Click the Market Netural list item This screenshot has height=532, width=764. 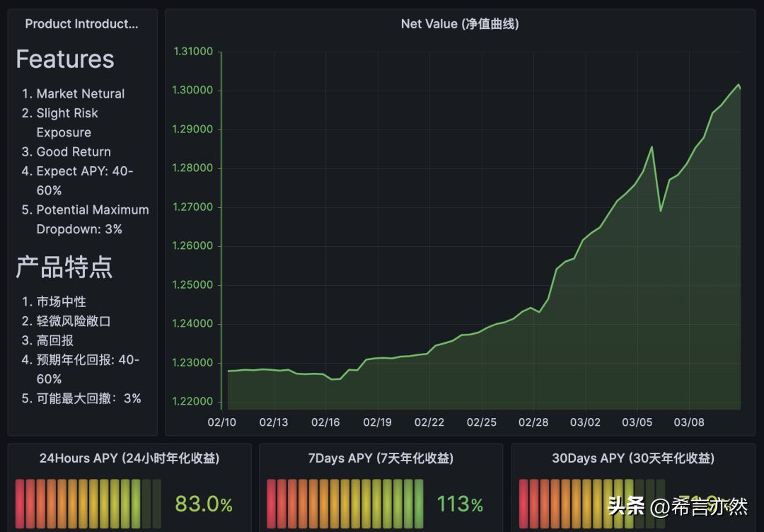tap(80, 93)
